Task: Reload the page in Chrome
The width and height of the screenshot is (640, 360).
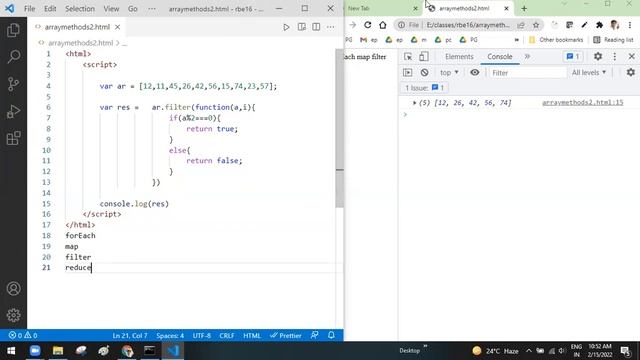Action: (368, 25)
